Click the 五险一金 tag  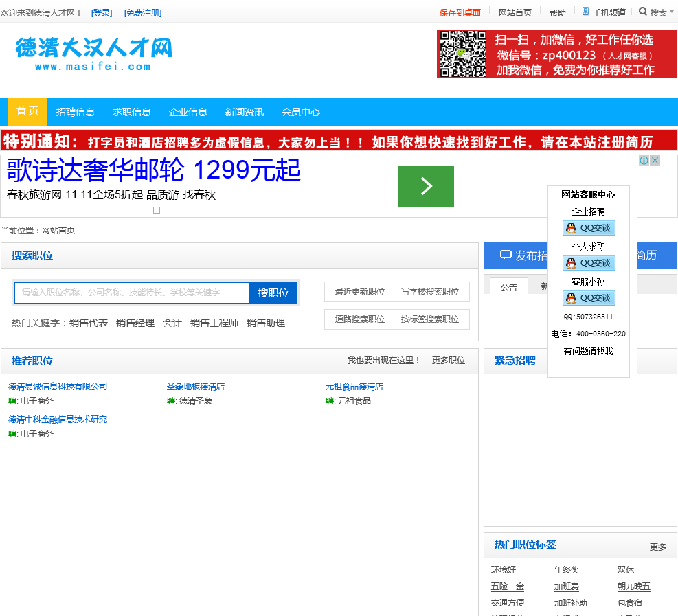[508, 586]
